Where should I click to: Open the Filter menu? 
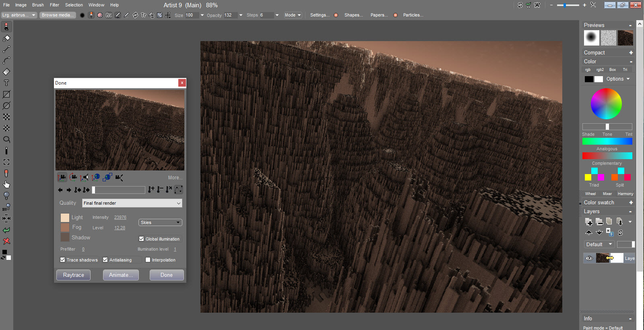coord(54,5)
